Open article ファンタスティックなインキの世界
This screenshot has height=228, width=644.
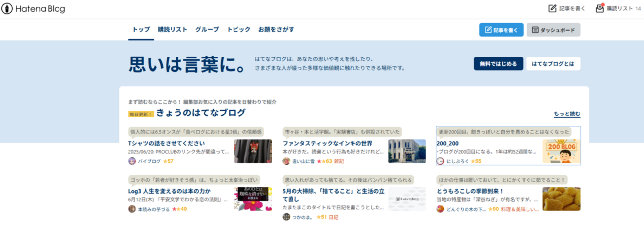[x=327, y=143]
